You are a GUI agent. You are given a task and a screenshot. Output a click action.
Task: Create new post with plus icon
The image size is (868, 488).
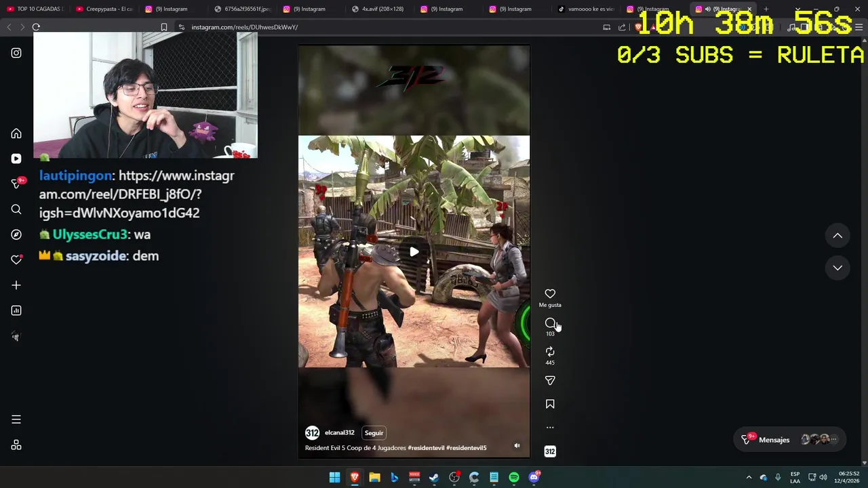pos(16,285)
